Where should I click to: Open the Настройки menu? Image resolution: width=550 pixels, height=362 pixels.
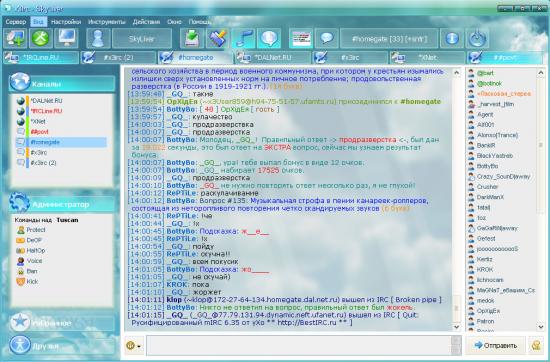[x=66, y=22]
